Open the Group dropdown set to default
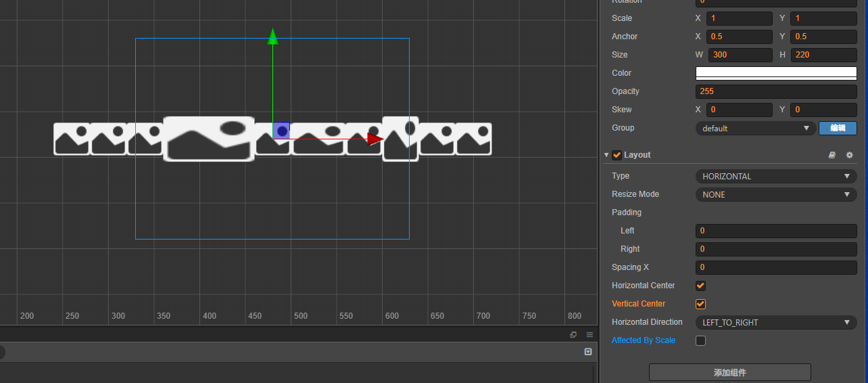868x383 pixels. 755,128
